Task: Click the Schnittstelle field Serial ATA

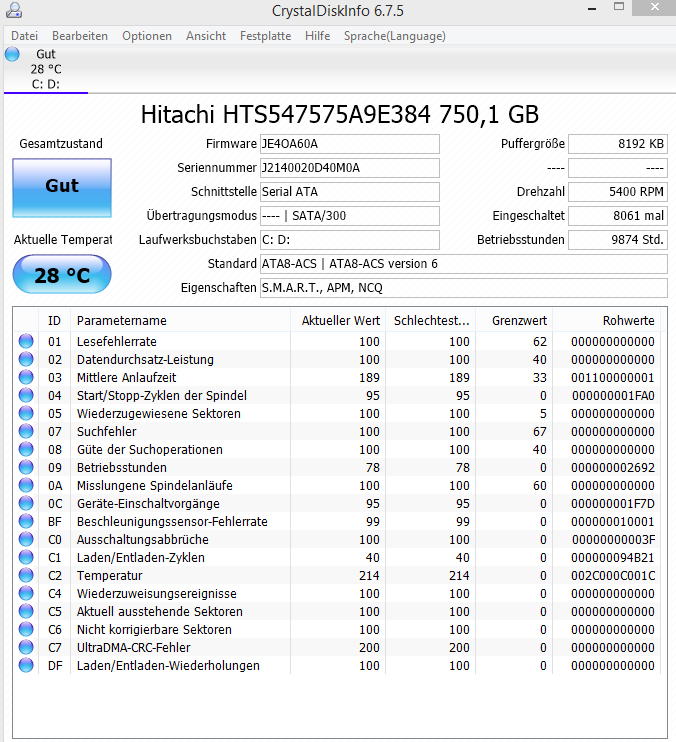Action: click(350, 192)
